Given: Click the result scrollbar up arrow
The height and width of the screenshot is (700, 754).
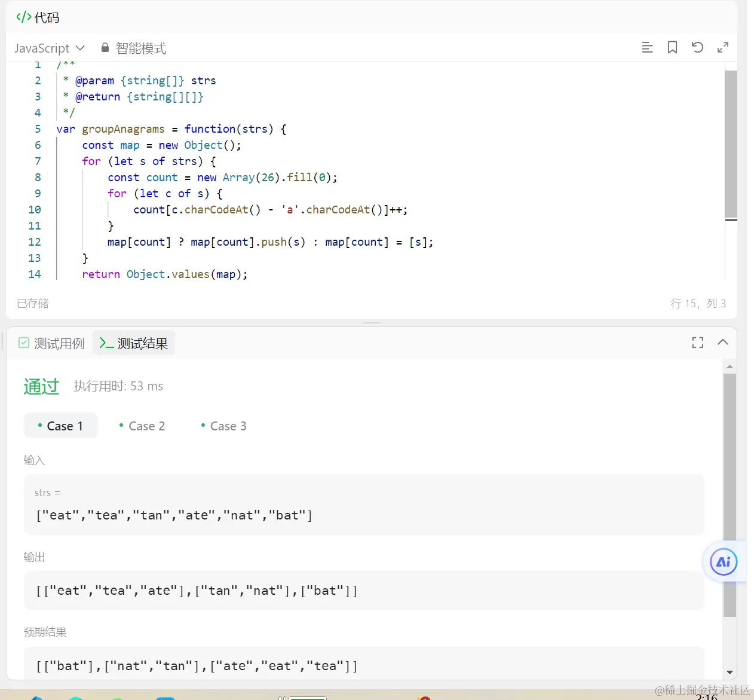Looking at the screenshot, I should [x=730, y=366].
